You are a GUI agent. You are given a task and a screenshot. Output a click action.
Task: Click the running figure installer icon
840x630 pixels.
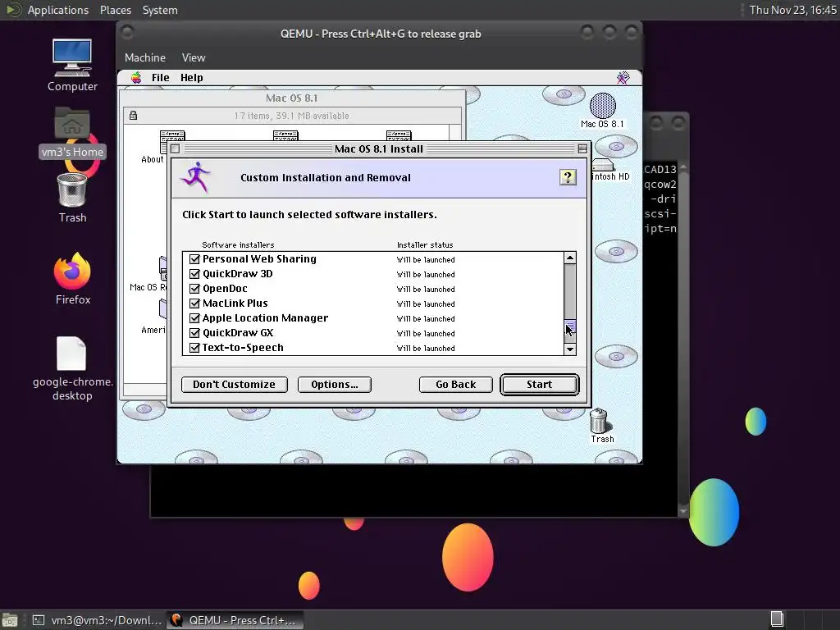pyautogui.click(x=196, y=177)
